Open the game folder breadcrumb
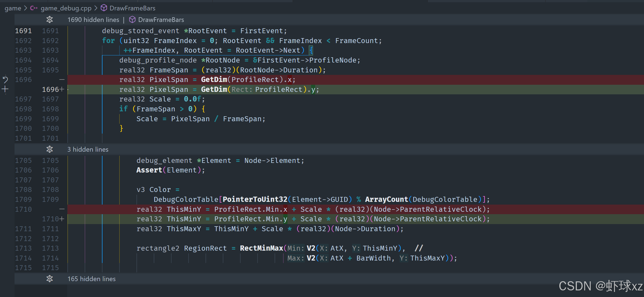The image size is (644, 297). coord(13,8)
